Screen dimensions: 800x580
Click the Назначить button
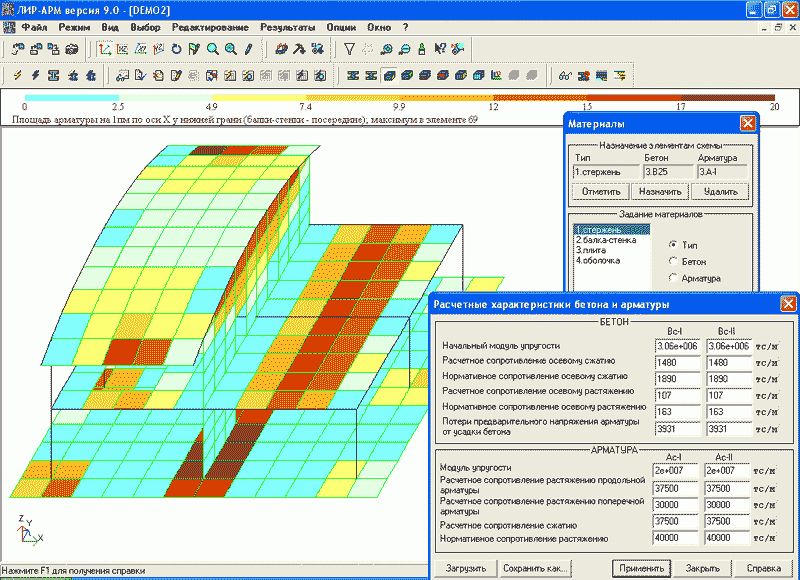tap(661, 191)
